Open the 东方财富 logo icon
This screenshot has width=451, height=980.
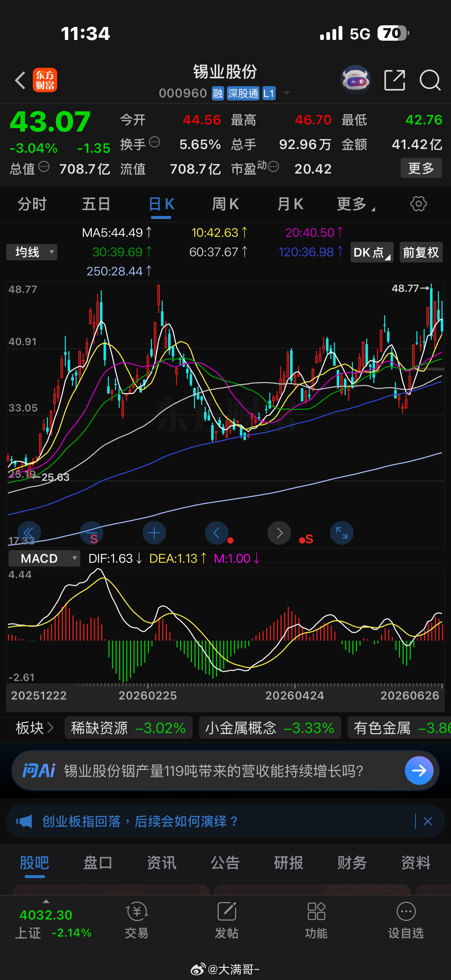(45, 80)
